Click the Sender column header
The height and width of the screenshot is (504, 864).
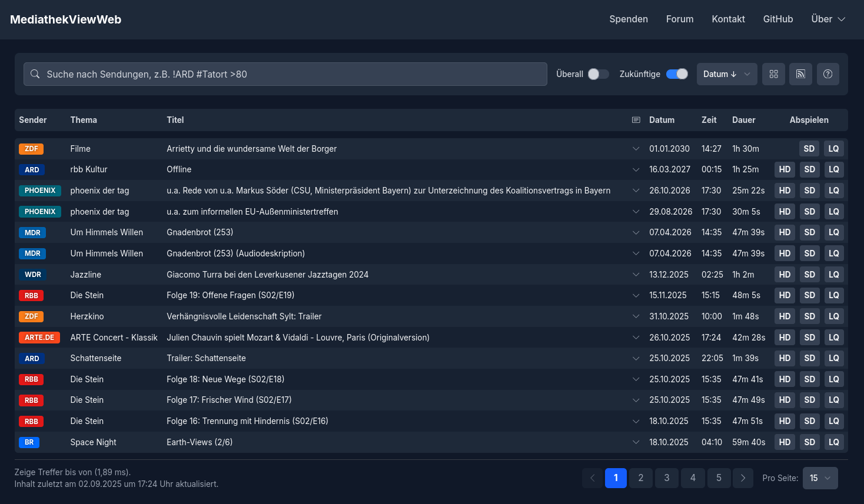pyautogui.click(x=33, y=120)
